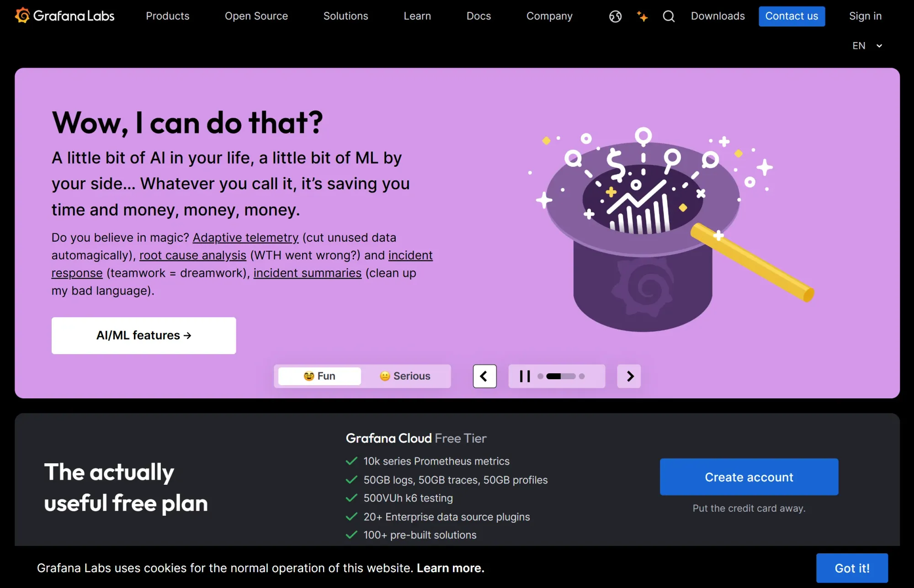Open the Solutions nav item
The image size is (914, 588).
(345, 16)
